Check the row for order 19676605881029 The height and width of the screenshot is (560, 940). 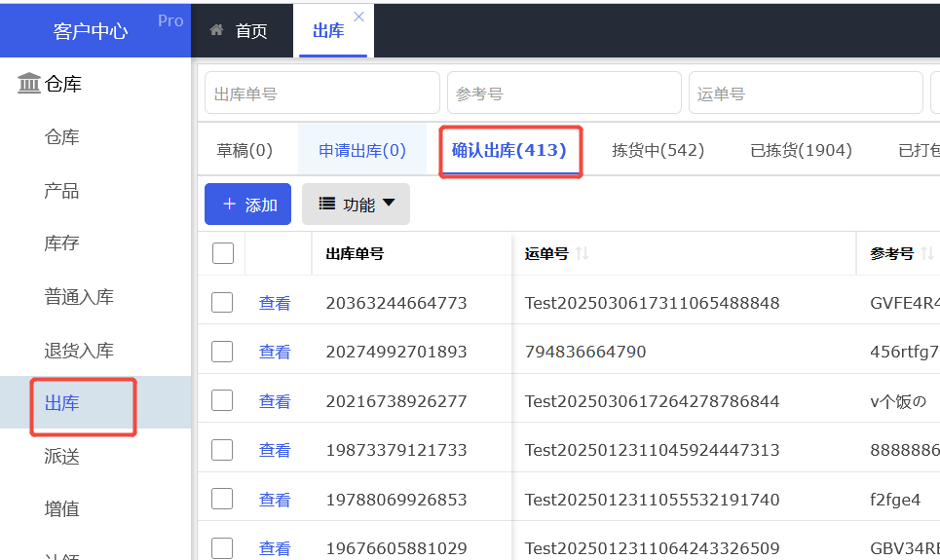click(x=222, y=548)
